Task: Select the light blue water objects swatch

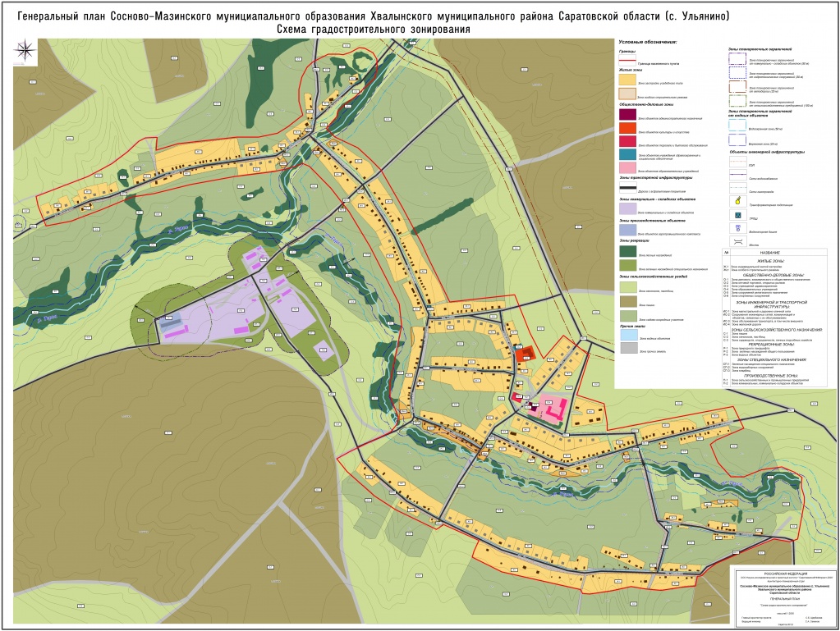Action: [628, 335]
